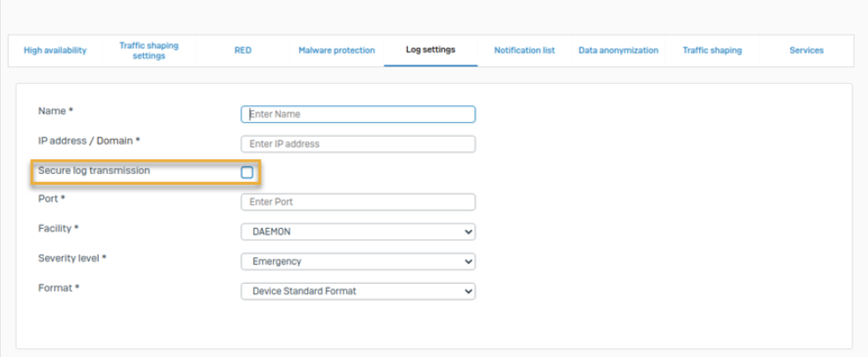868x357 pixels.
Task: Click the Enter IP address field
Action: pyautogui.click(x=358, y=144)
